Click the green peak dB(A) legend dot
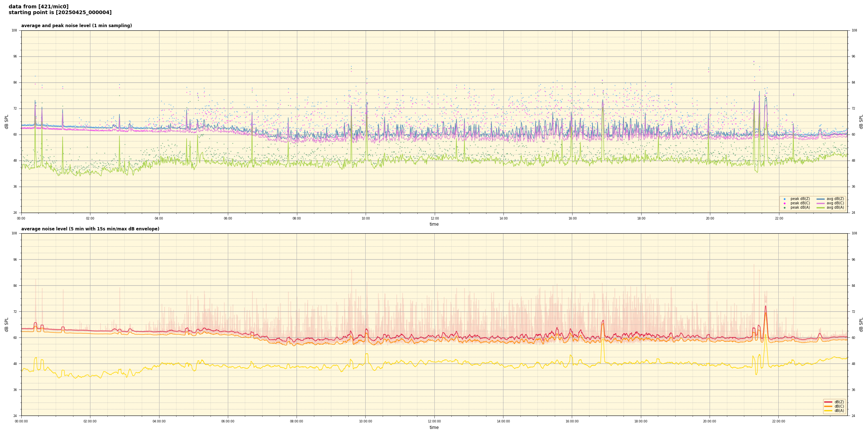The width and height of the screenshot is (868, 434). point(784,208)
